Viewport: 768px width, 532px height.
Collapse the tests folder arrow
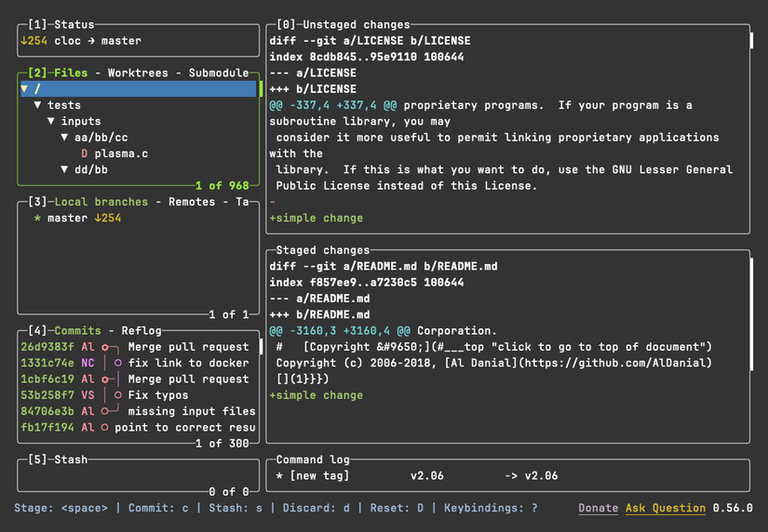(x=38, y=105)
